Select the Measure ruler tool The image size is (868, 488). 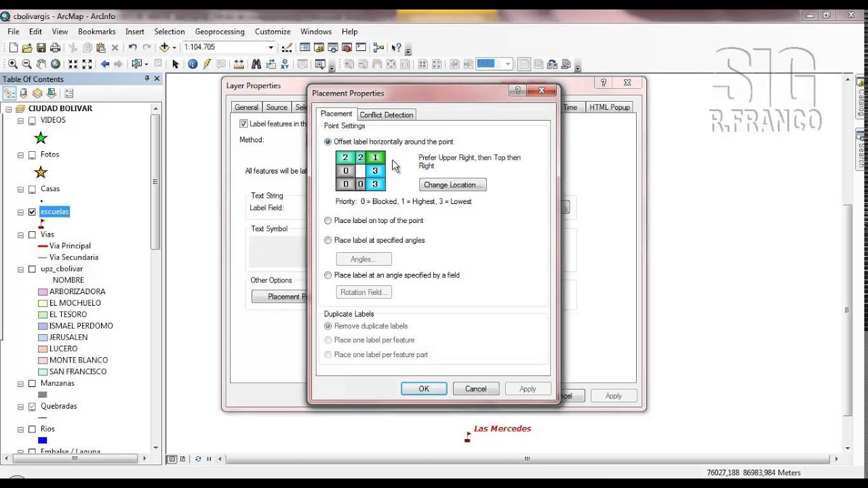click(x=239, y=64)
